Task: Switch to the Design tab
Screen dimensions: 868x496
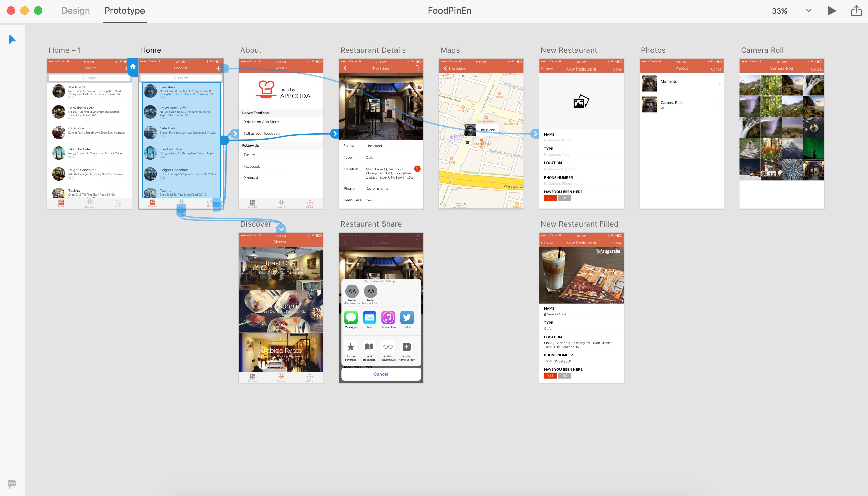Action: (x=75, y=11)
